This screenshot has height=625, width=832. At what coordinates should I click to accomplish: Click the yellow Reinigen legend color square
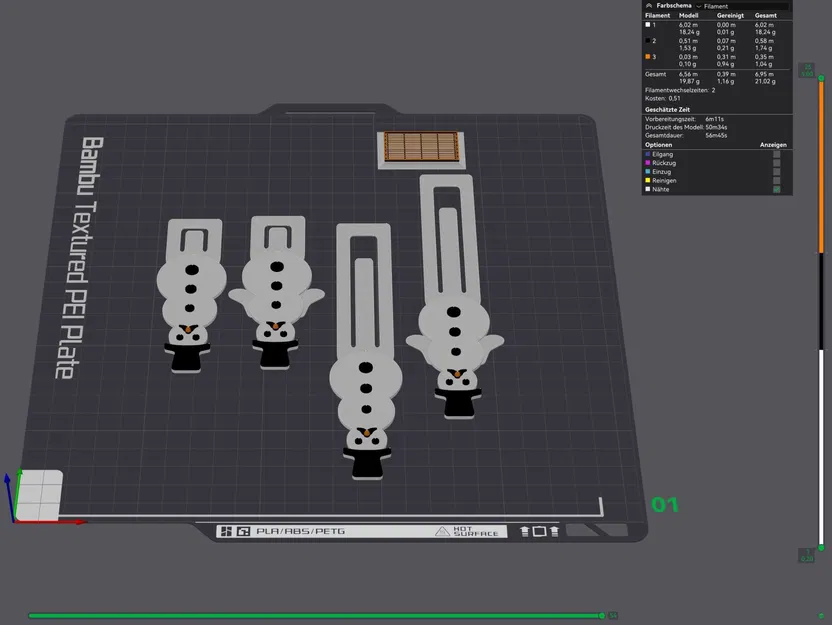(647, 180)
